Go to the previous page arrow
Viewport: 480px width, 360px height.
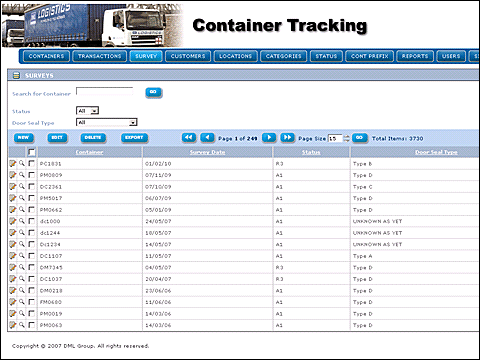point(207,138)
